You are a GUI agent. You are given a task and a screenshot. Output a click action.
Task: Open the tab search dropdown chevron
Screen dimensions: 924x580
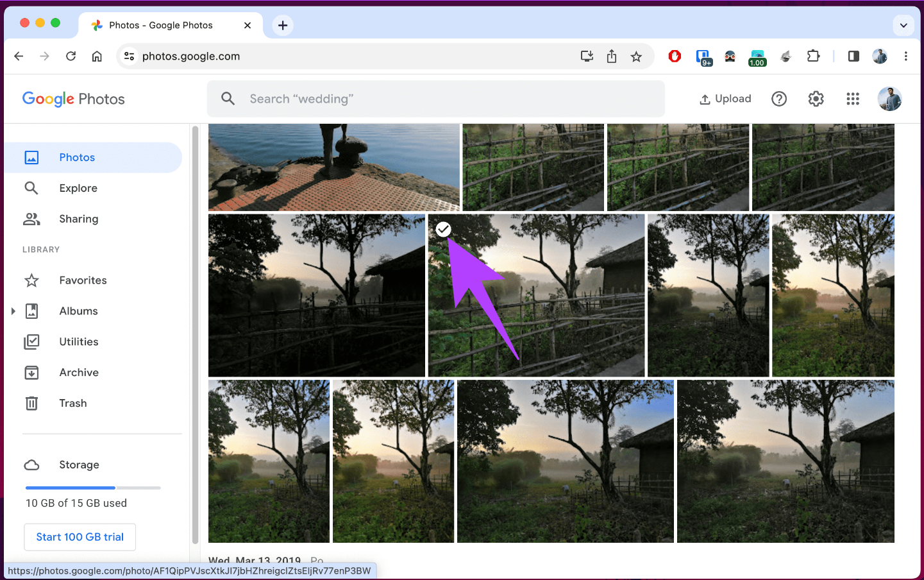tap(903, 26)
